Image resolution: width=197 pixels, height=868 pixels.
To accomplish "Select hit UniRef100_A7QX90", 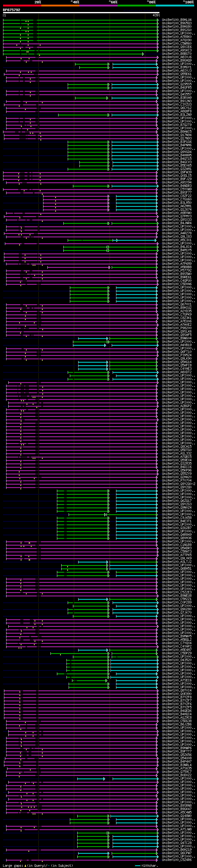I will (x=176, y=40).
